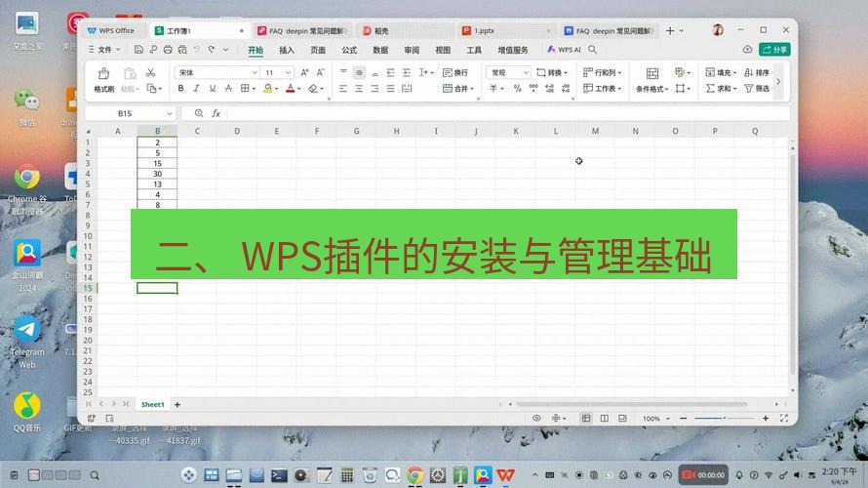Click the Print icon

(x=168, y=50)
